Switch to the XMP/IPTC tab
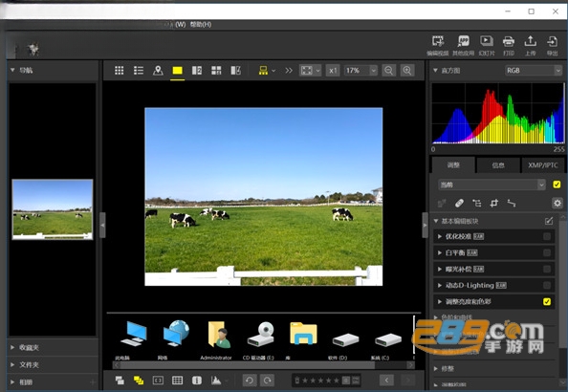Viewport: 568px width, 392px height. (543, 165)
